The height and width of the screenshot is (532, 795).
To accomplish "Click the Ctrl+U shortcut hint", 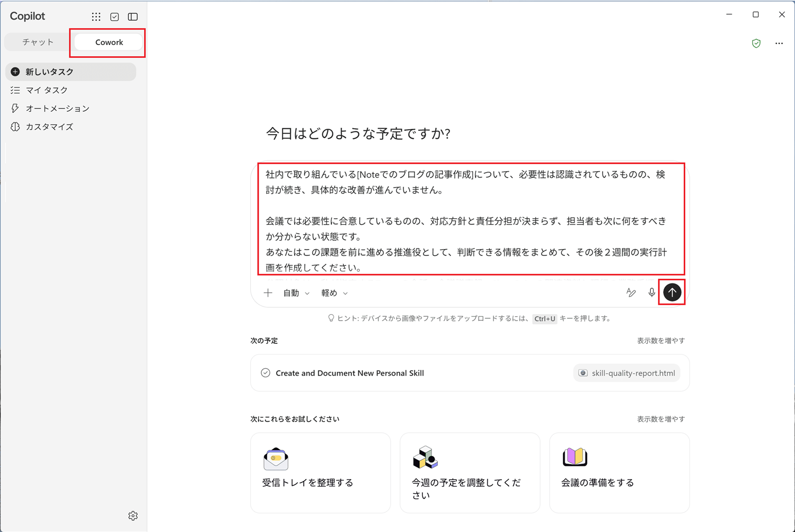I will 545,318.
